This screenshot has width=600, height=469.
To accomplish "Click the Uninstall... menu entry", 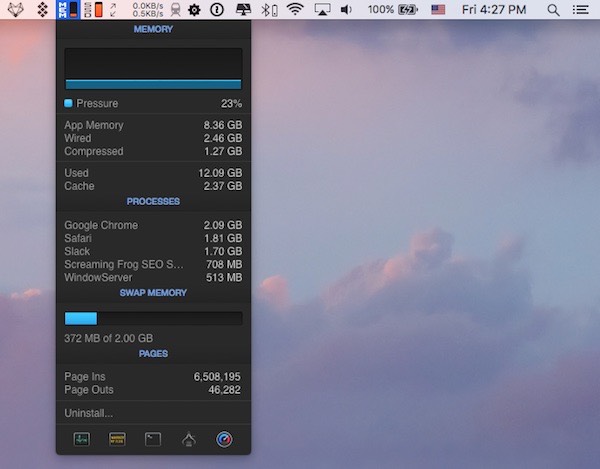I will 89,413.
